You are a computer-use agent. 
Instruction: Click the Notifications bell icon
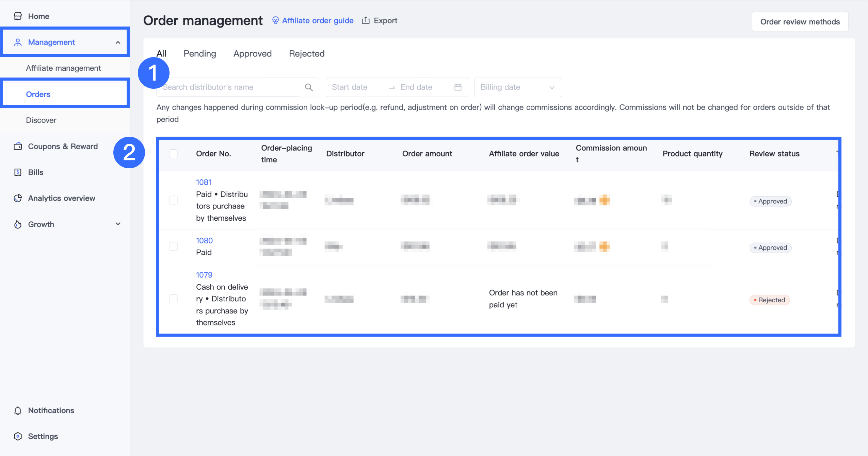click(x=18, y=411)
